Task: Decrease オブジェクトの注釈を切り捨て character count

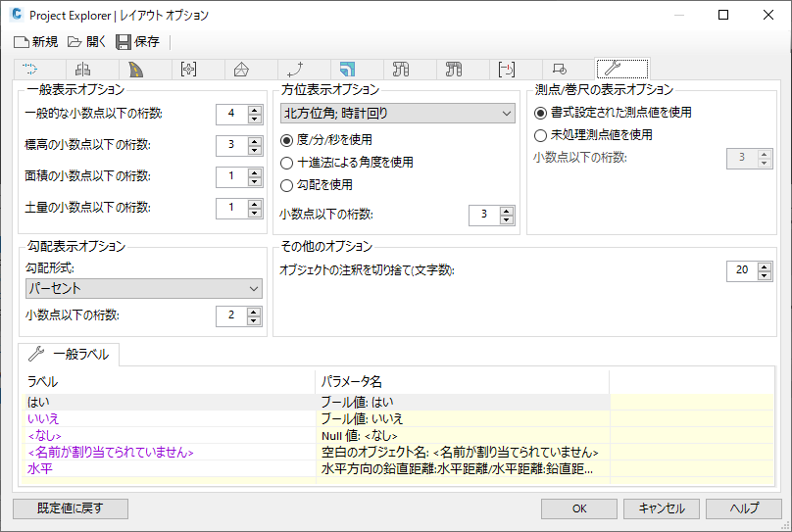Action: click(x=765, y=276)
